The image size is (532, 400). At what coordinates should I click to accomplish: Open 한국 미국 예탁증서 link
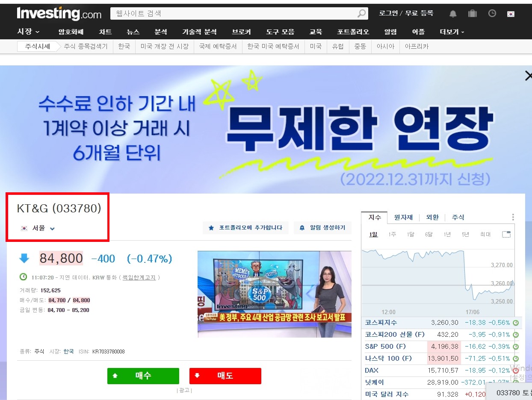(x=273, y=47)
